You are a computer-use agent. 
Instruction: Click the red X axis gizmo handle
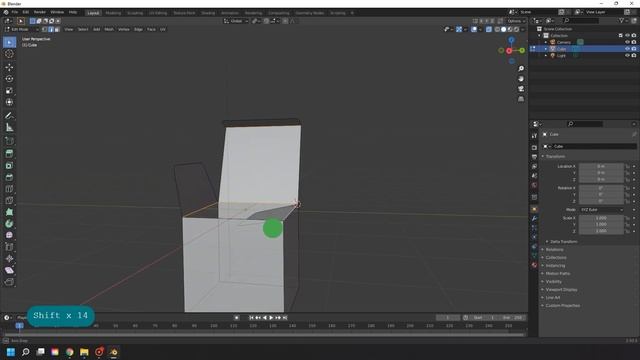pyautogui.click(x=509, y=51)
